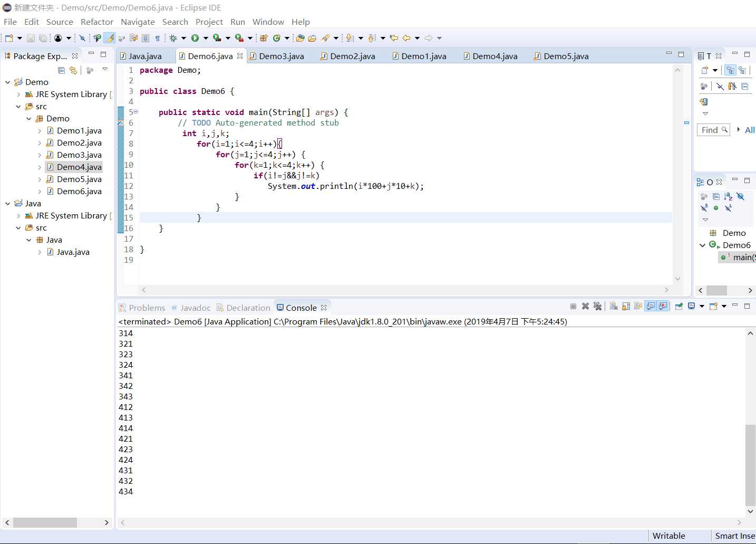Viewport: 756px width, 544px height.
Task: Click Remove All Terminated Launches icon
Action: coord(597,306)
